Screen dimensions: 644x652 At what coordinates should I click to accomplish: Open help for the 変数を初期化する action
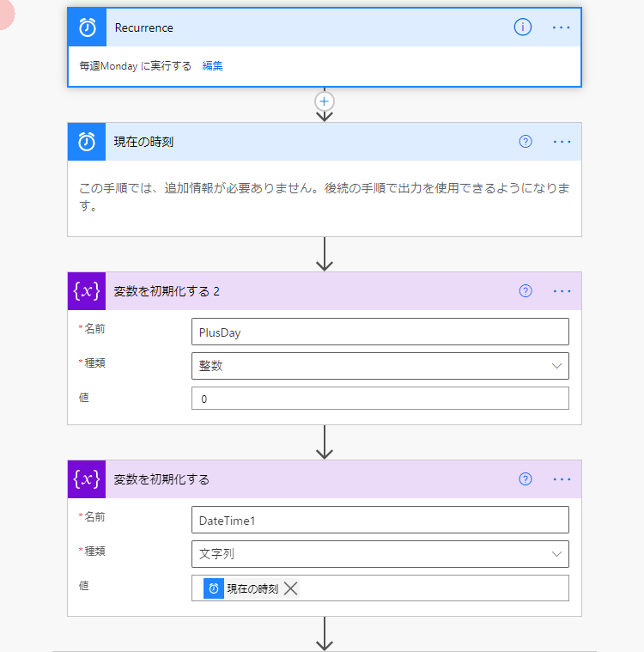click(526, 479)
